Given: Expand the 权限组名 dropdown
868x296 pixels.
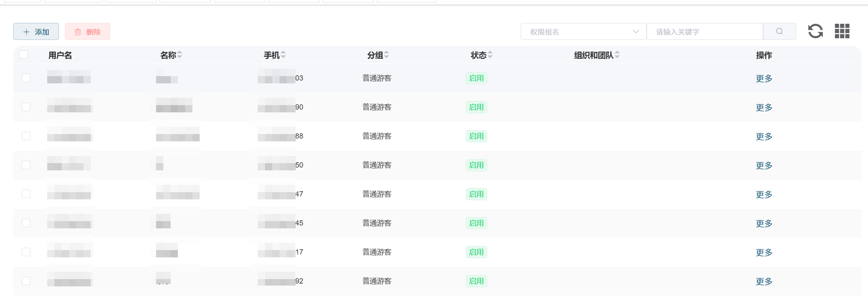Looking at the screenshot, I should tap(583, 31).
